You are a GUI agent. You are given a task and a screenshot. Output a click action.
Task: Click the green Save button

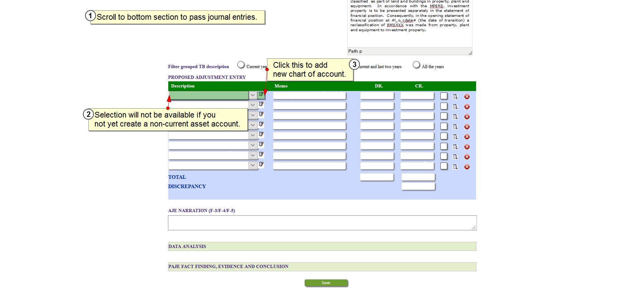pos(326,283)
